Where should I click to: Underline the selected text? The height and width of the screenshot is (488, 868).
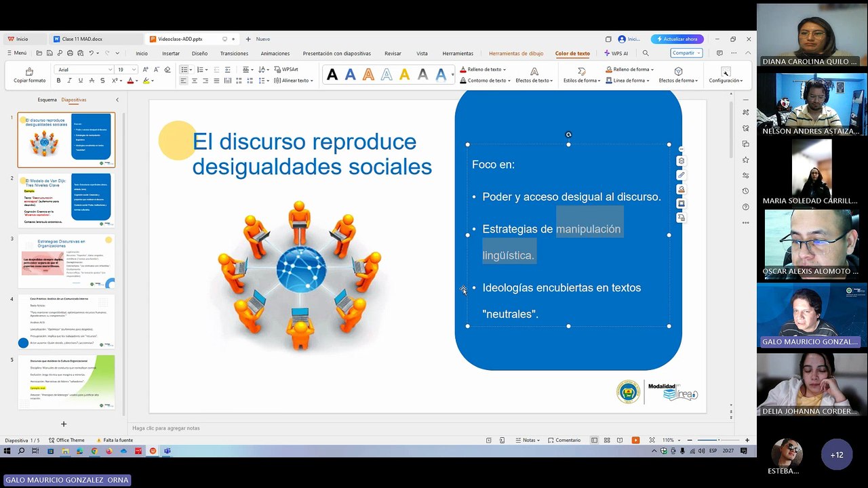click(x=81, y=81)
